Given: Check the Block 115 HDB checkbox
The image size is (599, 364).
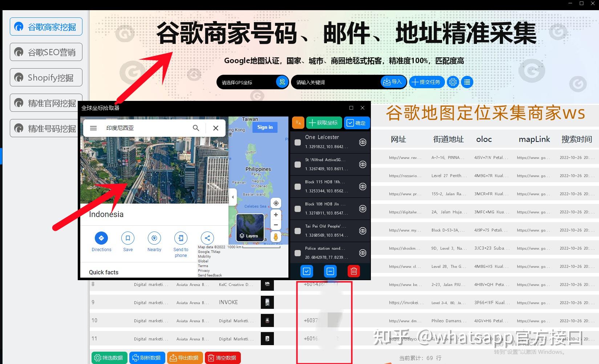Looking at the screenshot, I should [298, 187].
